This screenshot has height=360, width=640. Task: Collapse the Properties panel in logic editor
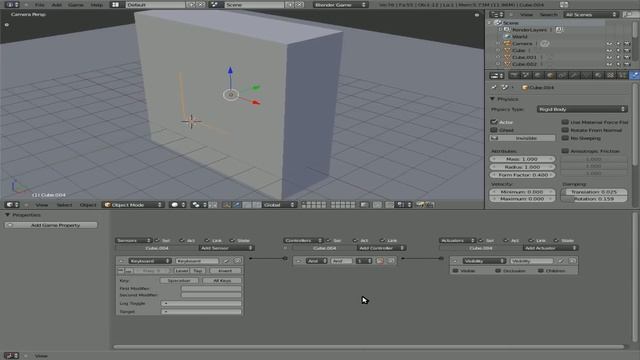tap(7, 215)
